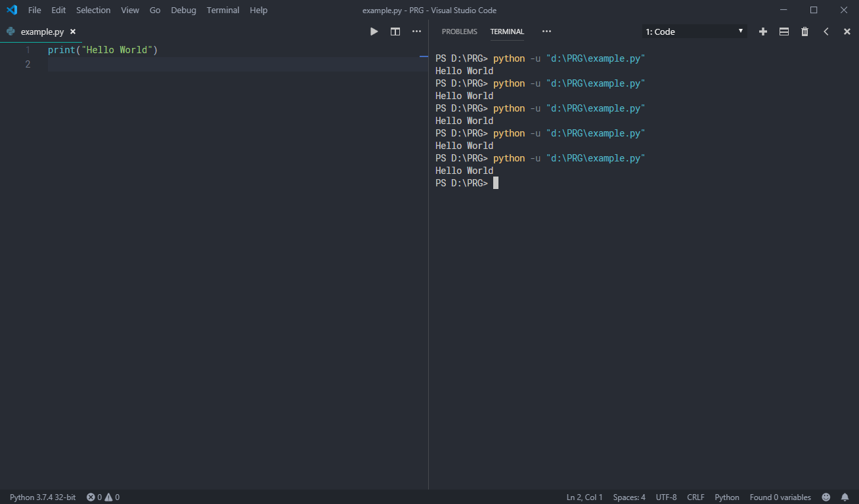This screenshot has width=859, height=504.
Task: Toggle indentation via 'Spaces: 4' indicator
Action: tap(628, 497)
